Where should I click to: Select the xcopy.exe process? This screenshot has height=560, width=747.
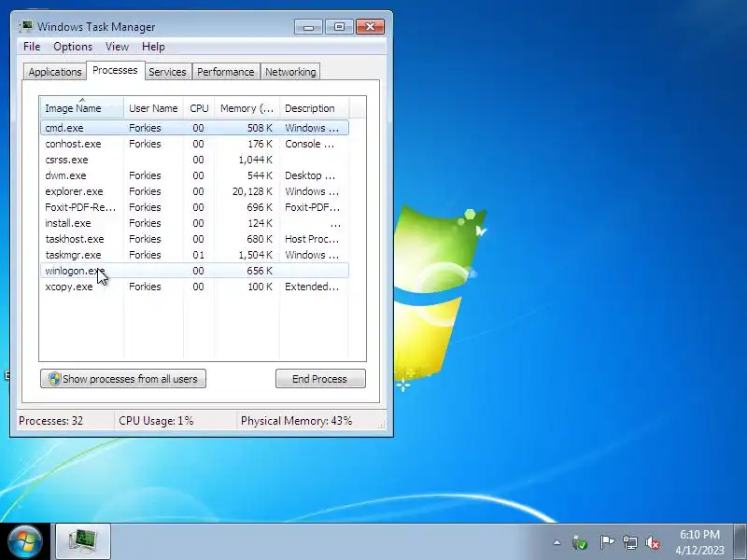[194, 287]
